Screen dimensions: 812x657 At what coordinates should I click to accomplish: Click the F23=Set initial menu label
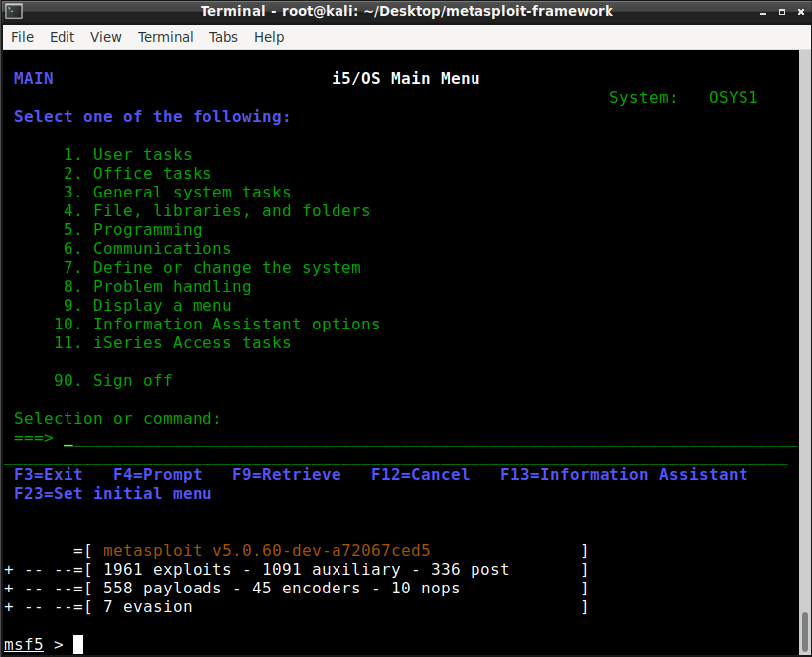[113, 494]
